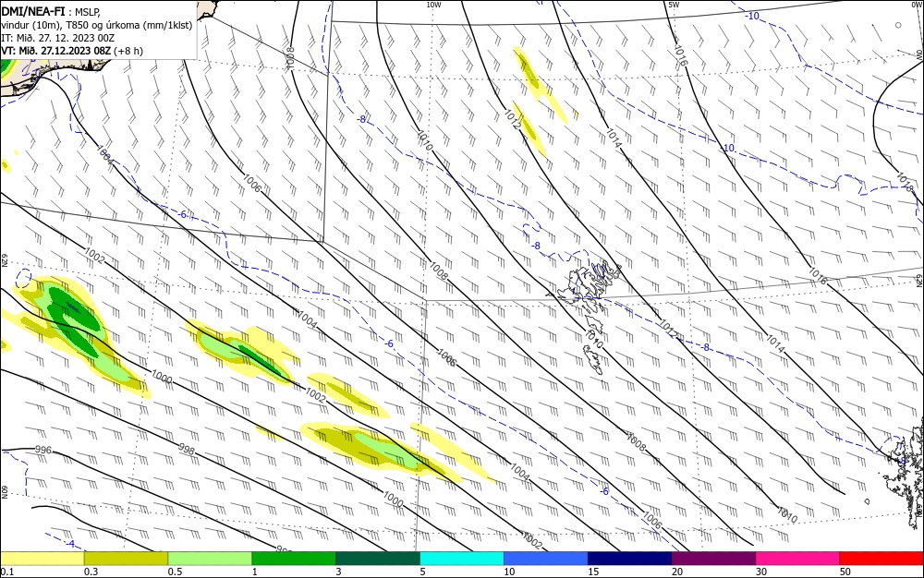The width and height of the screenshot is (924, 578).
Task: Click the 'vindur (10m), T850 og úrkoma' line
Action: (97, 25)
